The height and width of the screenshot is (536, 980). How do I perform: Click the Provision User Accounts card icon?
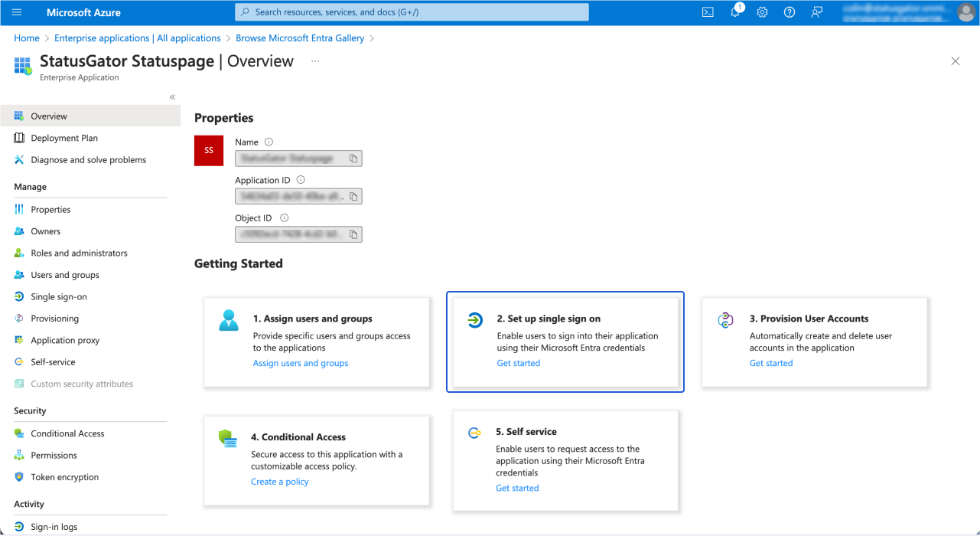click(726, 320)
